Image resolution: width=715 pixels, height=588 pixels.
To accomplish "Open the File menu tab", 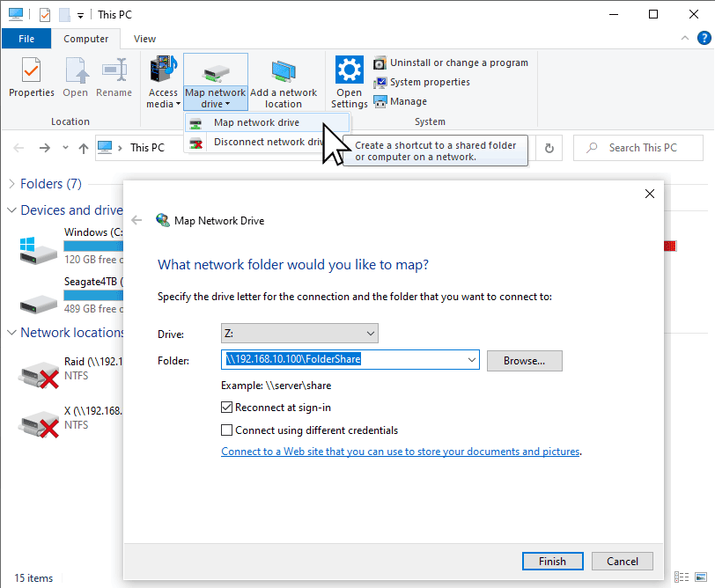I will point(26,39).
